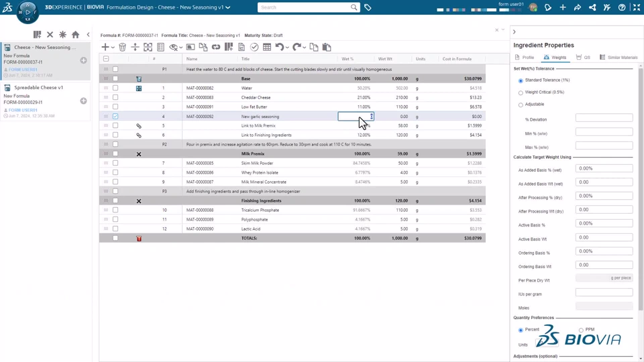Click the Link to Finishing Ingredients row title

pyautogui.click(x=266, y=135)
